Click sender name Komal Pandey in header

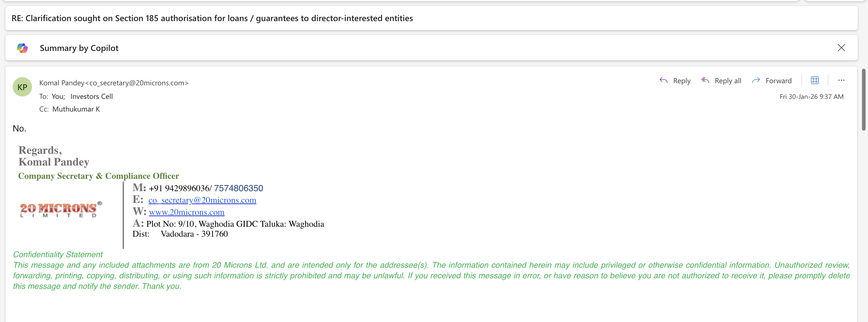[x=62, y=83]
